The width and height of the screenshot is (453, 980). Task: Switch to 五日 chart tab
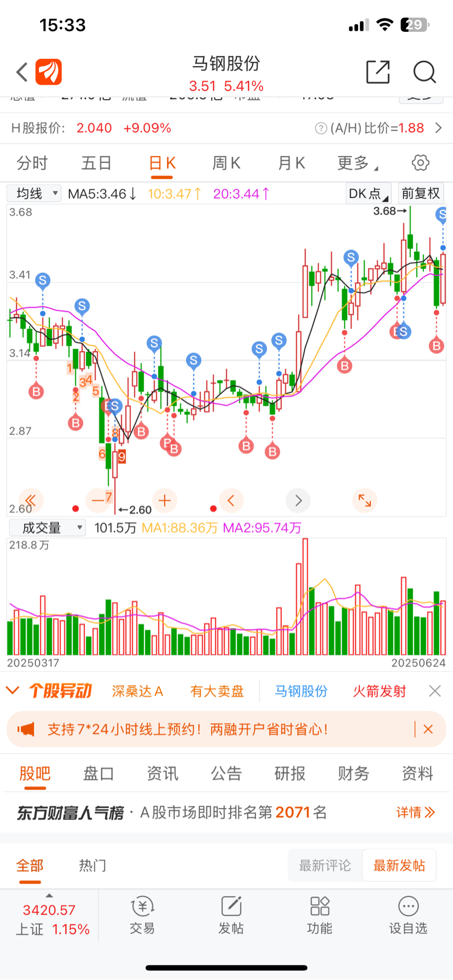[97, 163]
